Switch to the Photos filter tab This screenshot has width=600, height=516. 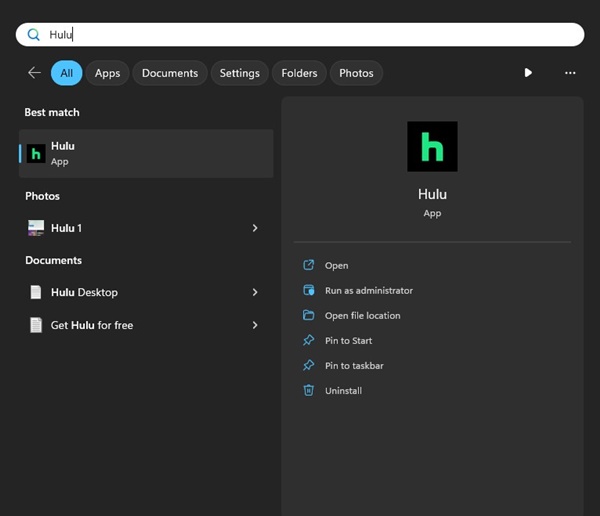click(x=356, y=73)
